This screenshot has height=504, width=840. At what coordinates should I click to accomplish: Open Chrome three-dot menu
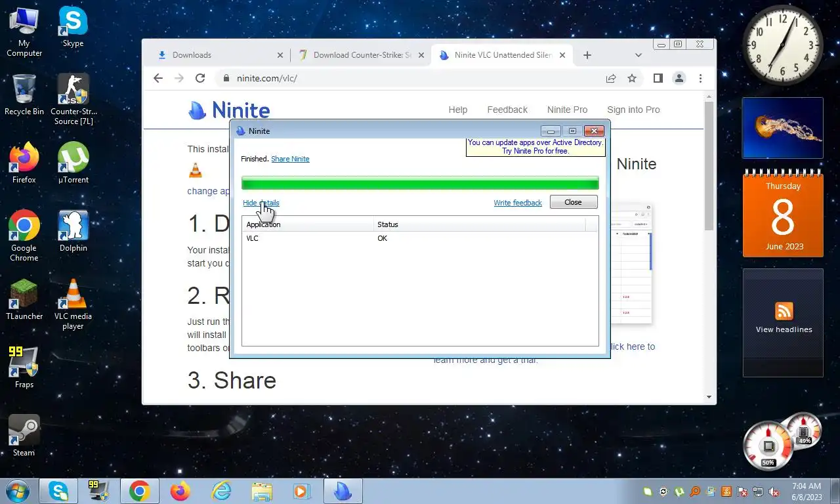(700, 78)
